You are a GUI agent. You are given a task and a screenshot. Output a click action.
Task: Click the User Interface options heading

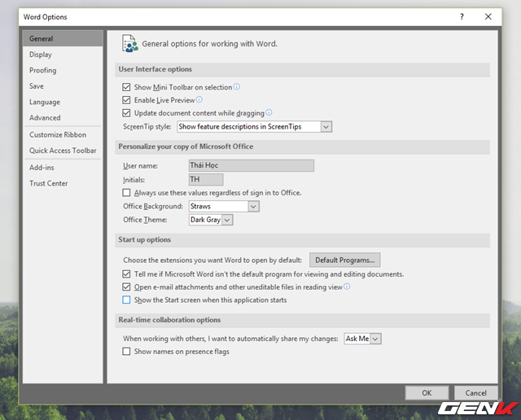155,69
